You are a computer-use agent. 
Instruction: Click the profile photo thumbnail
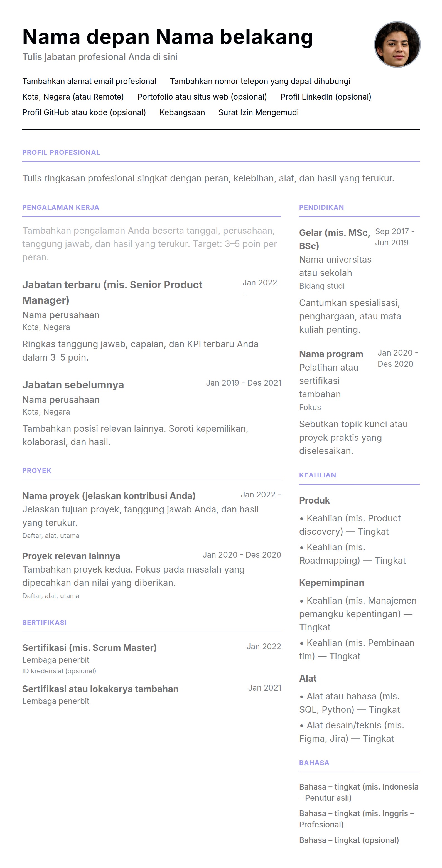[x=397, y=45]
